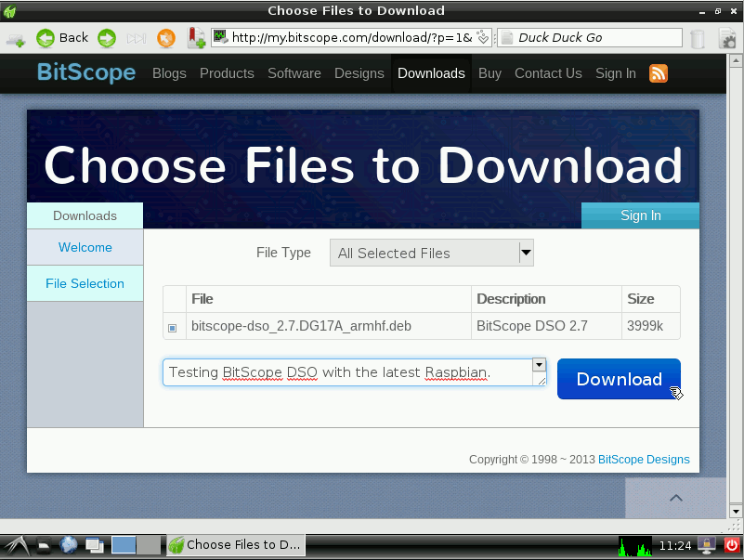The image size is (744, 560).
Task: Click the green Forward arrow icon
Action: coord(107,38)
